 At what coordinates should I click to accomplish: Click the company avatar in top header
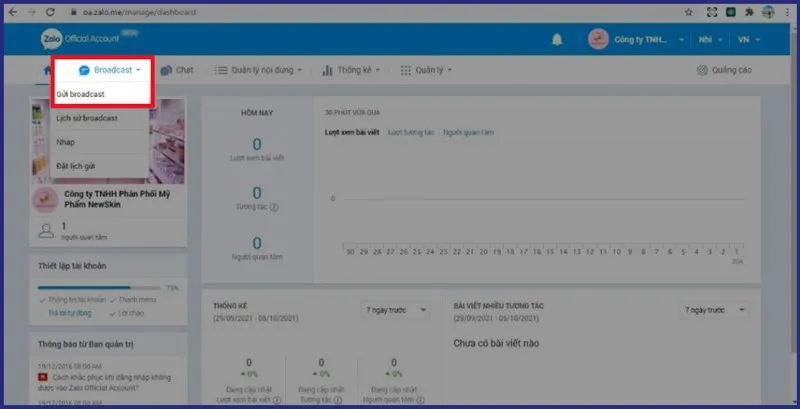click(599, 40)
